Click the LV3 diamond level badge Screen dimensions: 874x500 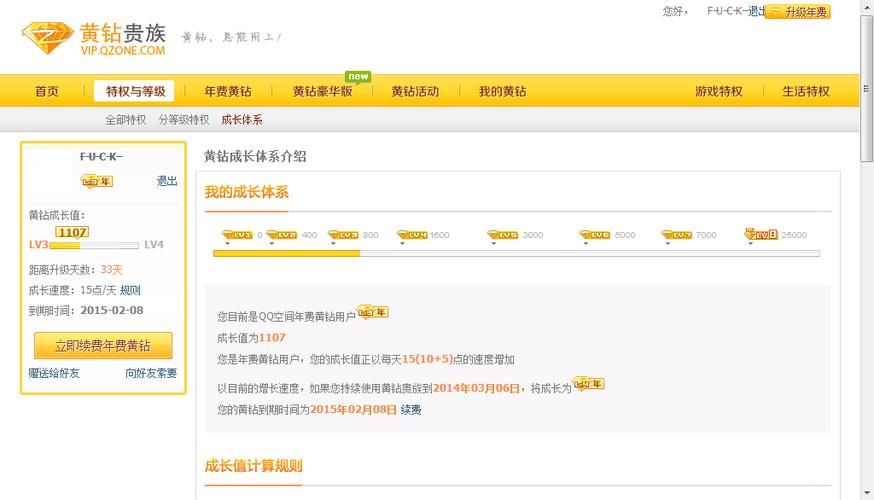(x=343, y=235)
